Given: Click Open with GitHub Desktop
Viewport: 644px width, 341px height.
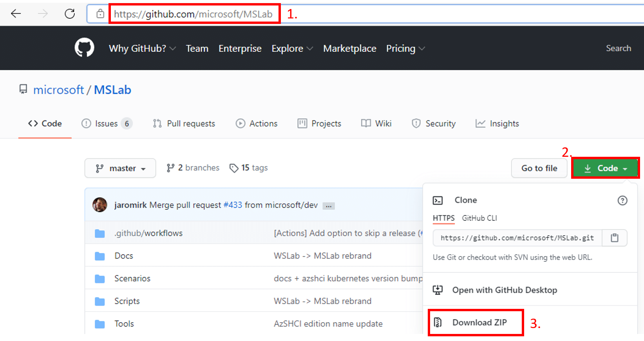Looking at the screenshot, I should (505, 290).
